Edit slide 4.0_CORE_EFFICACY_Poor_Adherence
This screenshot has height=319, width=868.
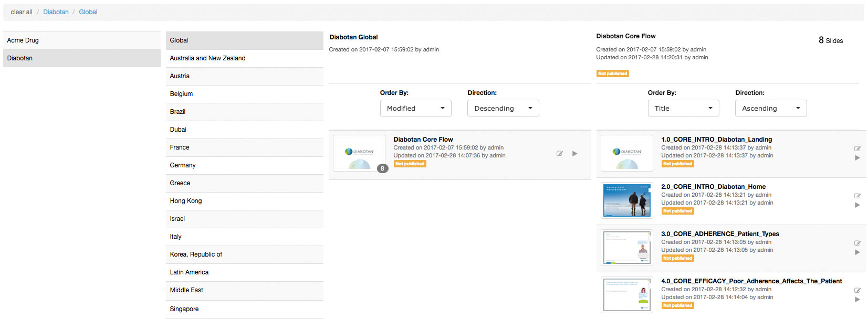[857, 290]
